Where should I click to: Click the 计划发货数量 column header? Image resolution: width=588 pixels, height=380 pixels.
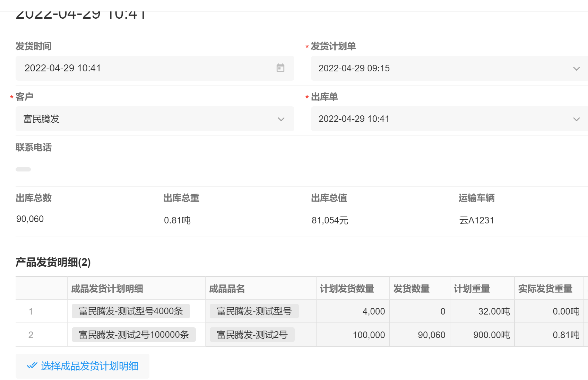point(347,289)
